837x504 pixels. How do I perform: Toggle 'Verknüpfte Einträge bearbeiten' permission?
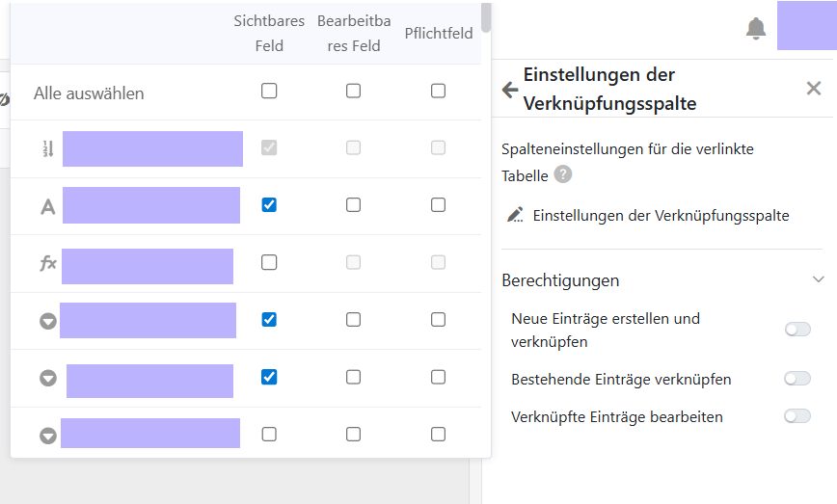click(797, 416)
